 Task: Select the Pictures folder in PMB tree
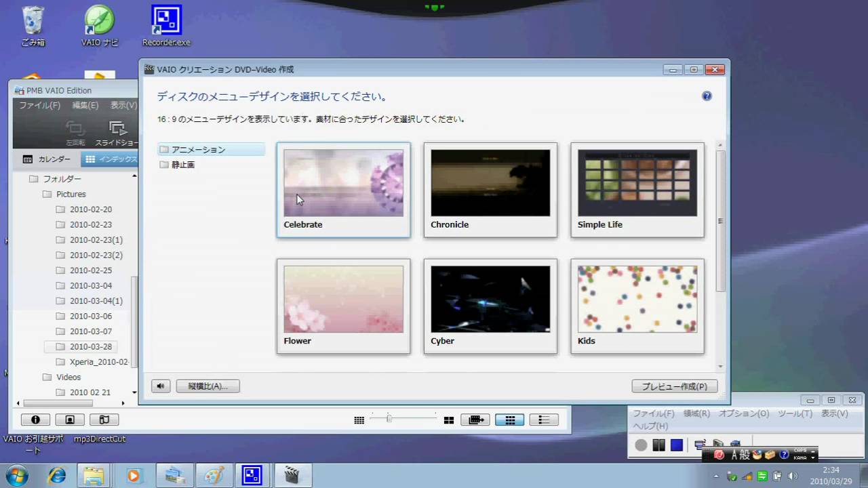(x=64, y=195)
